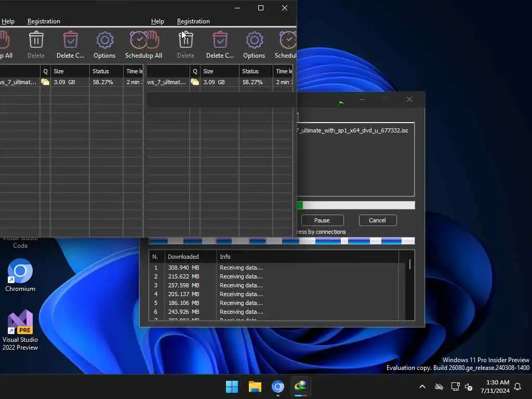532x399 pixels.
Task: Maximize the IDM main window
Action: 261,8
